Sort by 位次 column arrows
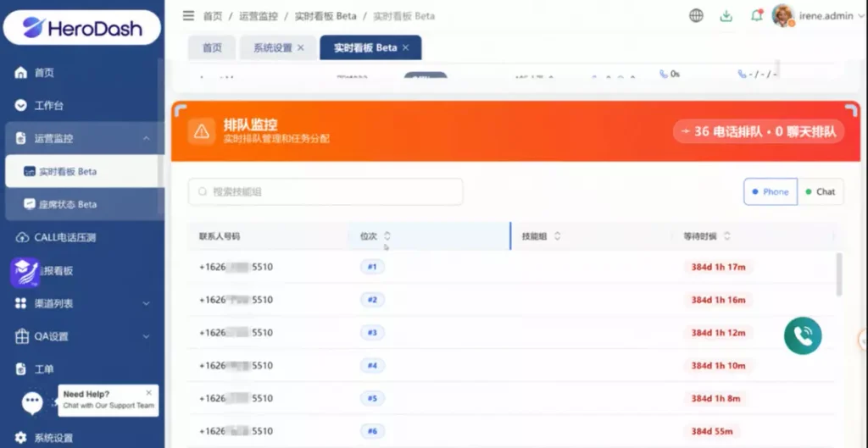The height and width of the screenshot is (448, 868). point(387,236)
